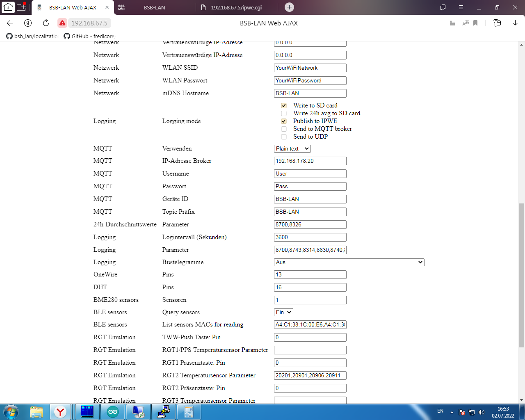Click the 192.168.67.5 address bar
The height and width of the screenshot is (420, 525).
[x=89, y=23]
